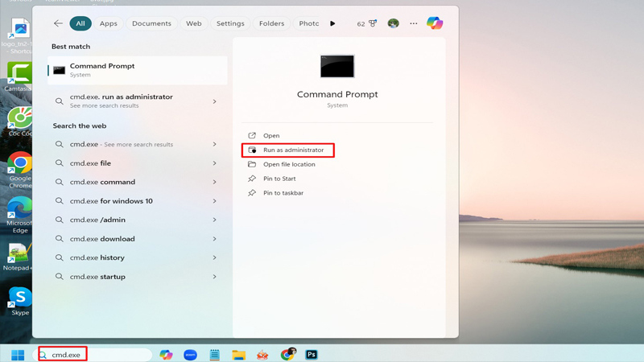Viewport: 644px width, 362px height.
Task: Open the three-dot more options menu
Action: 413,23
